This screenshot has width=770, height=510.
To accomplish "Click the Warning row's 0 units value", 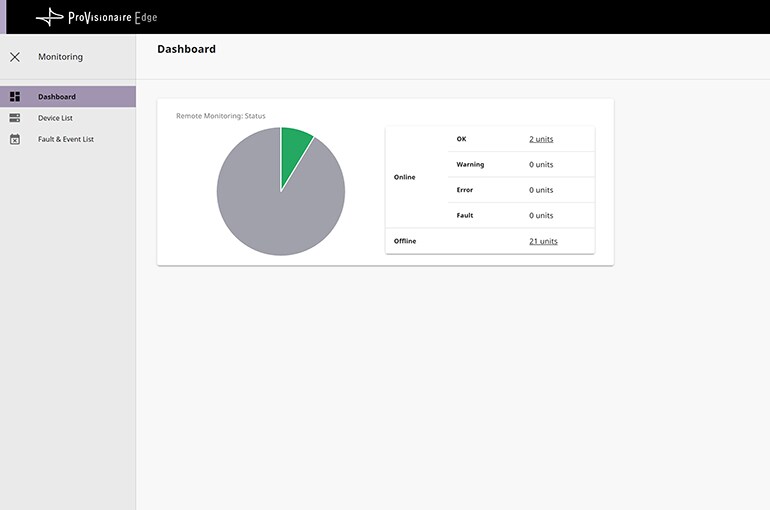I will tap(541, 164).
